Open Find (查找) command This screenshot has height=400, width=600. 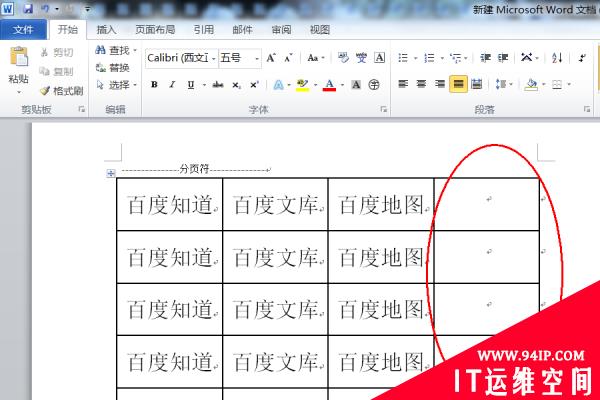point(115,50)
